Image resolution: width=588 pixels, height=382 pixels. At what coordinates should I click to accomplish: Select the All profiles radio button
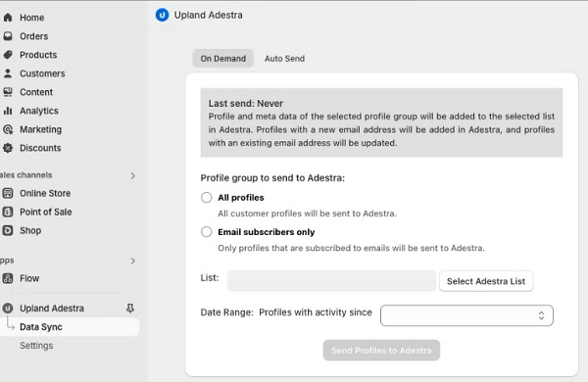(206, 198)
